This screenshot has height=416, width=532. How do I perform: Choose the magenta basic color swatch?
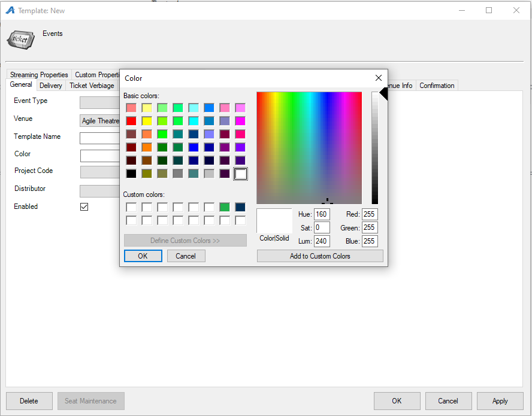[241, 121]
